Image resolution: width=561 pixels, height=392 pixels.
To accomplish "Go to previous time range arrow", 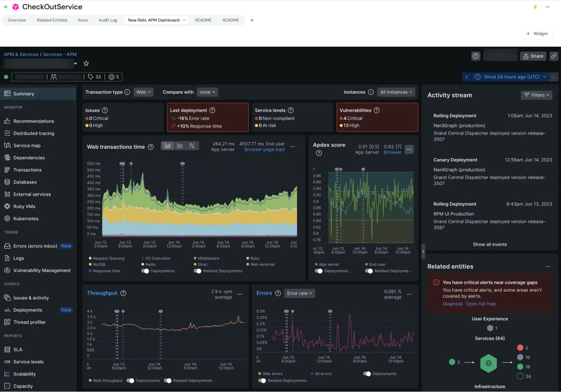I will [467, 77].
